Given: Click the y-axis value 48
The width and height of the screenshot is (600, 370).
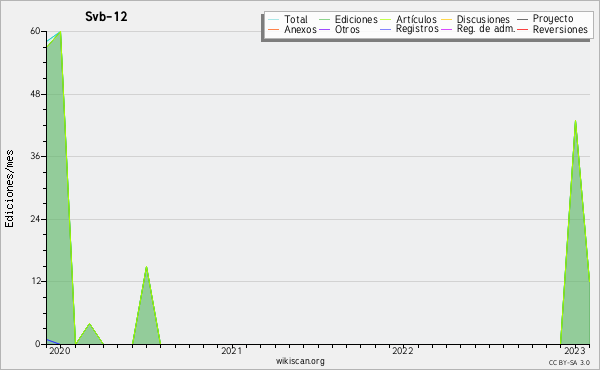Looking at the screenshot, I should [x=35, y=94].
